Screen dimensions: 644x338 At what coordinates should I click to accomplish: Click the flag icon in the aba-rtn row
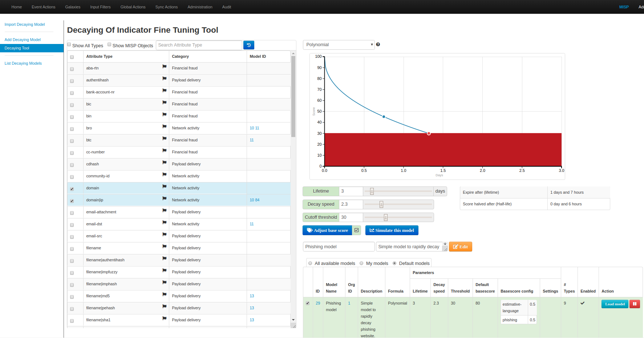point(164,67)
